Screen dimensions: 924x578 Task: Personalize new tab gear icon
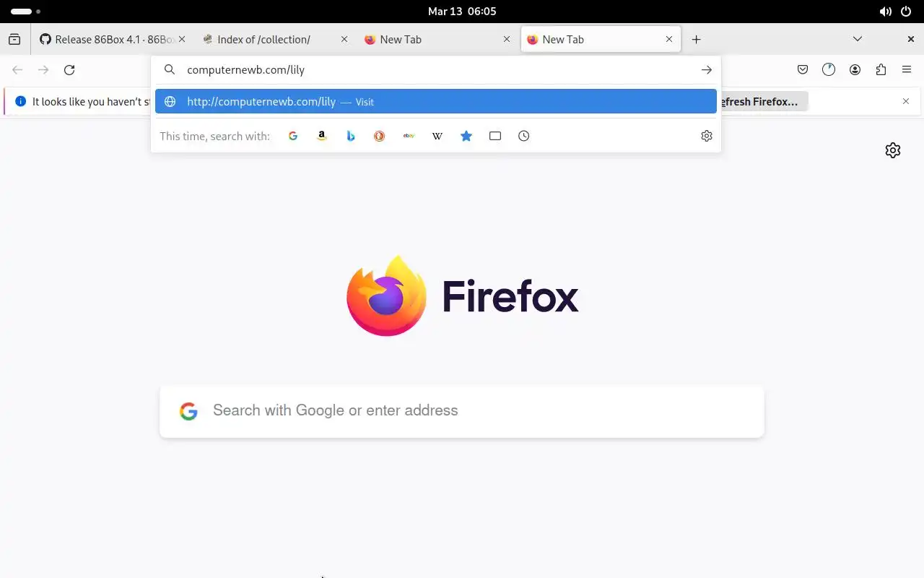893,150
